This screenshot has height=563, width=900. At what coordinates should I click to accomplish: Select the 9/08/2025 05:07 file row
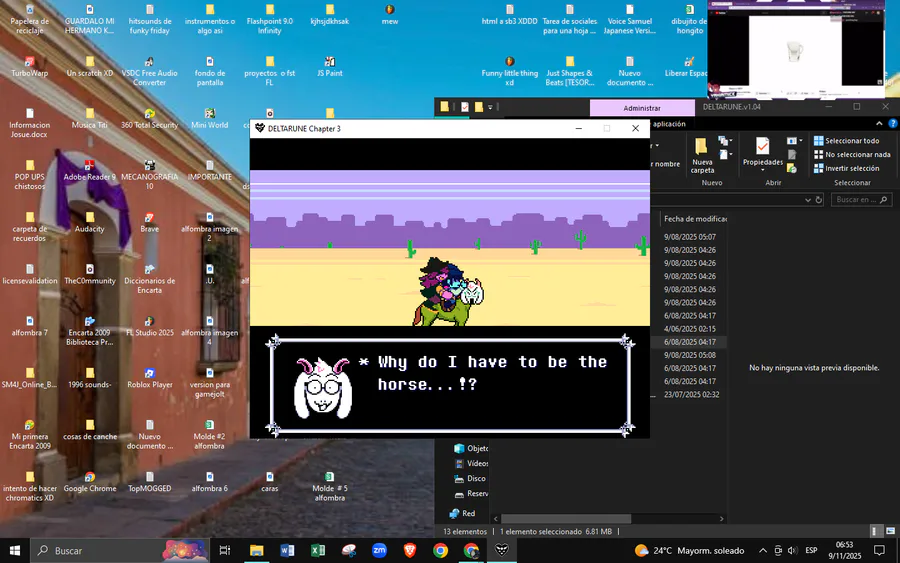click(x=690, y=236)
